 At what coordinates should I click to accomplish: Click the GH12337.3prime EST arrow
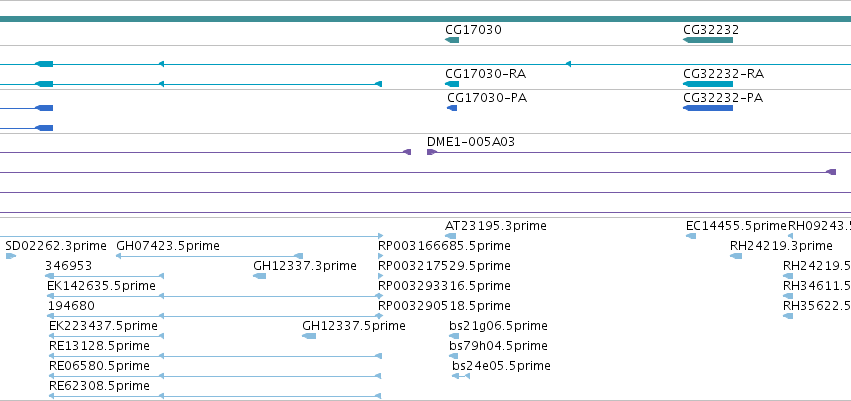259,276
